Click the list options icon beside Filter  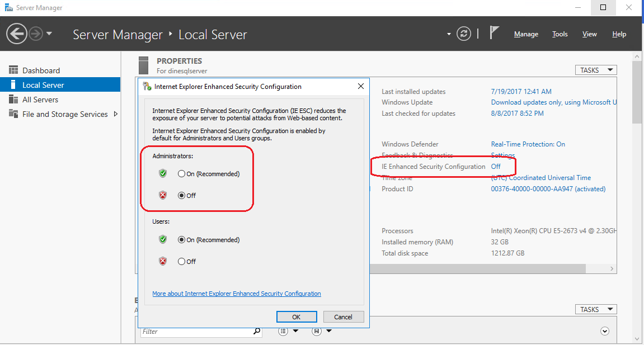point(283,331)
